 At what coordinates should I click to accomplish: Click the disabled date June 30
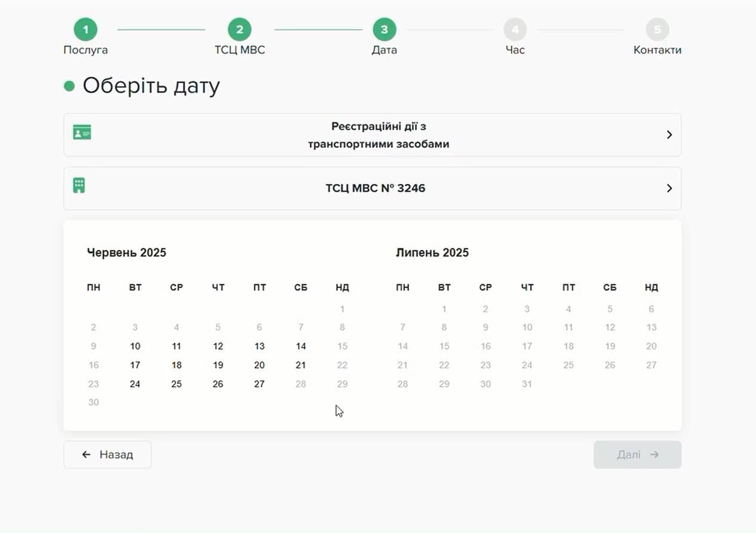tap(94, 402)
